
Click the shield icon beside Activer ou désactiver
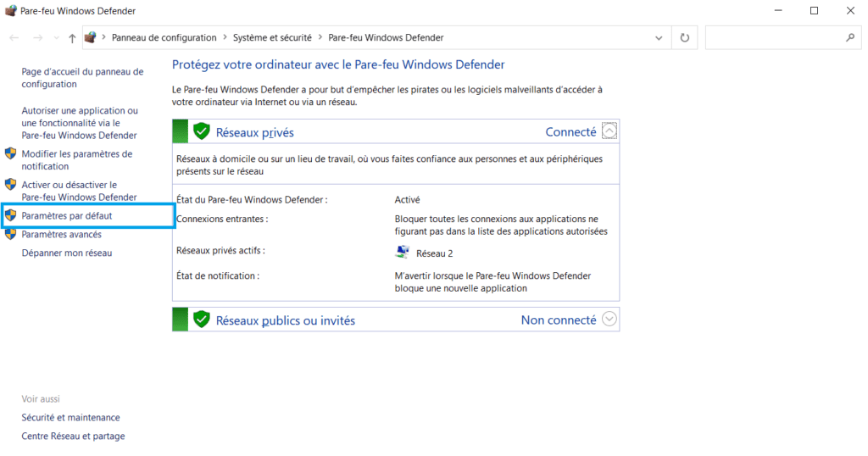(10, 184)
